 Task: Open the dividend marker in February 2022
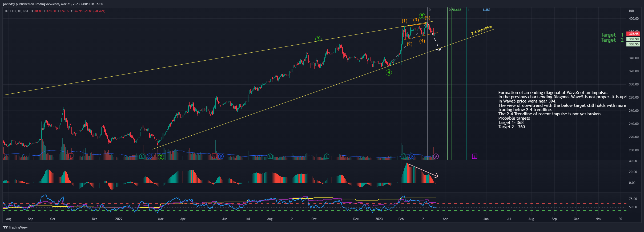149,156
